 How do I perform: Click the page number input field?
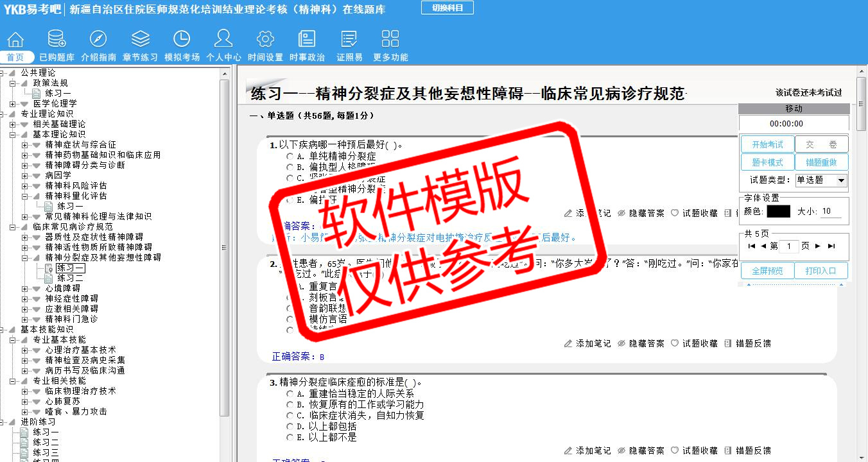tap(789, 246)
